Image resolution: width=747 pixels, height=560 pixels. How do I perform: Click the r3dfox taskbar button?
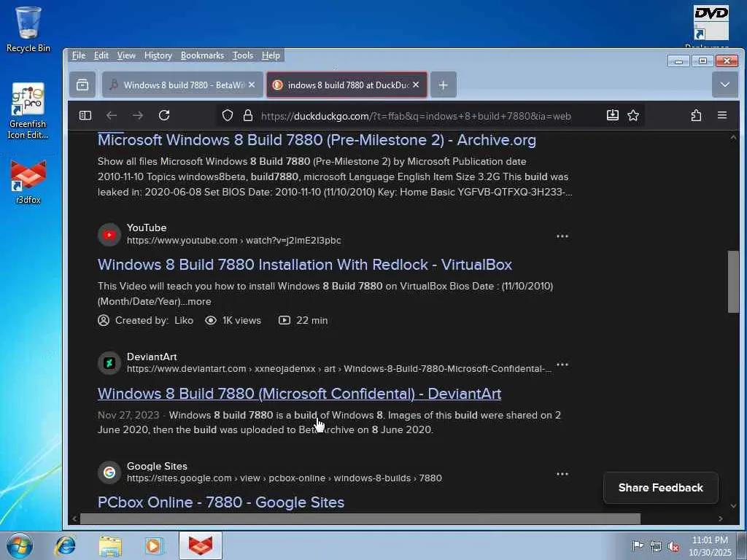(x=201, y=545)
